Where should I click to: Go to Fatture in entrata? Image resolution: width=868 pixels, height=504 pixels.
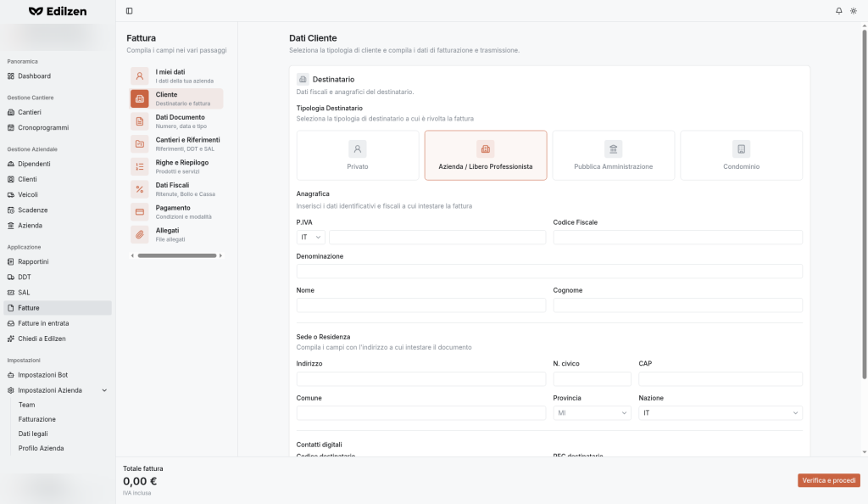58,323
